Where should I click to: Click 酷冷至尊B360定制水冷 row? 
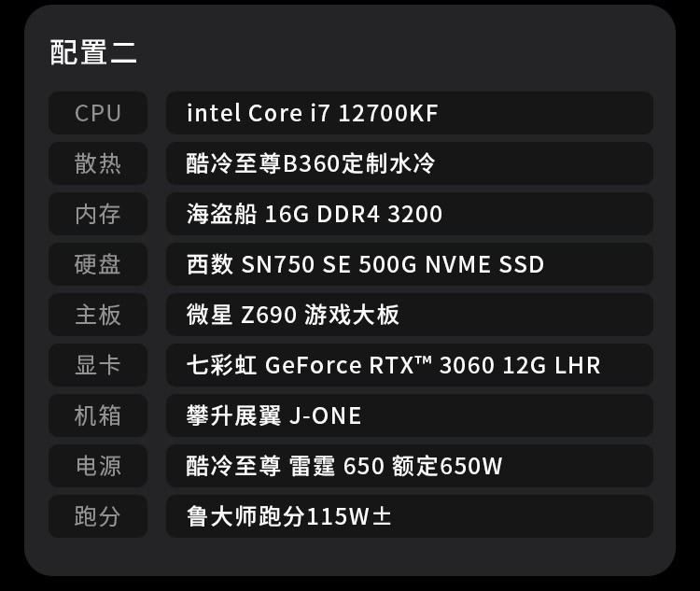coord(410,163)
